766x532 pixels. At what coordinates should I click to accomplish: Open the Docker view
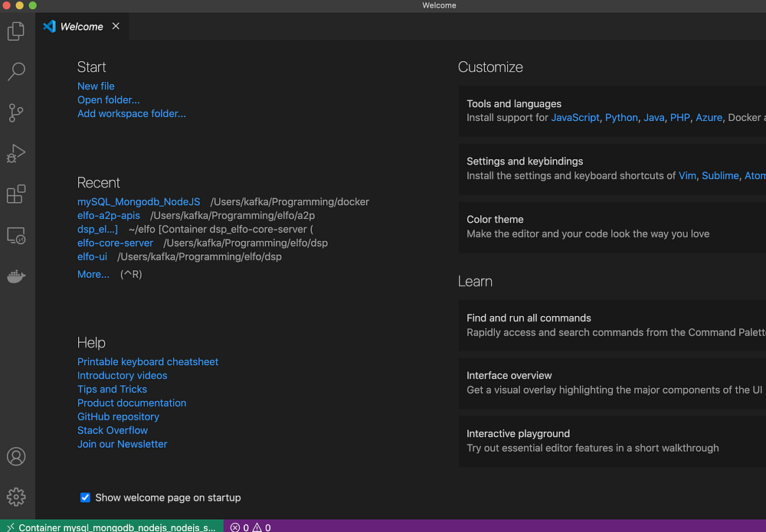16,276
